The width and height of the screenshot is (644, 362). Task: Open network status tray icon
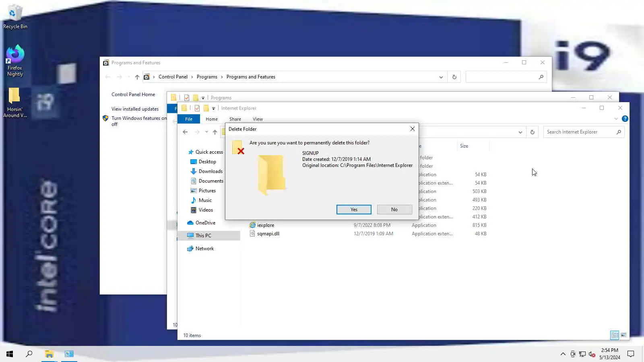coord(582,354)
